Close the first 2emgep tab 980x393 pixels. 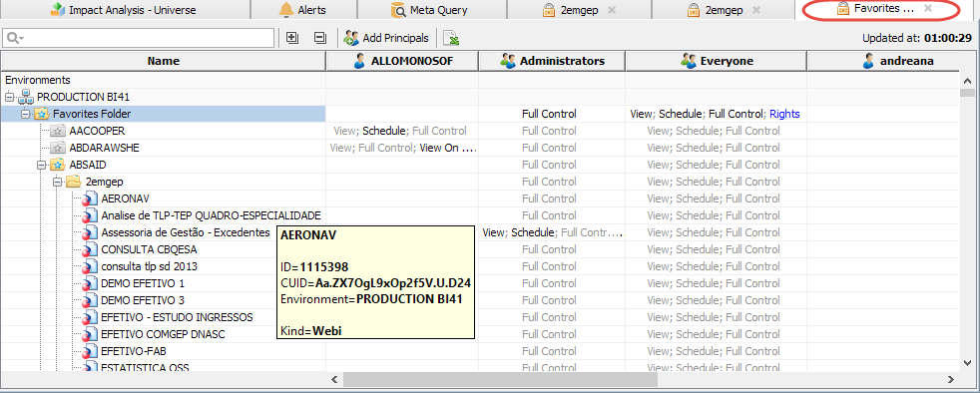612,10
